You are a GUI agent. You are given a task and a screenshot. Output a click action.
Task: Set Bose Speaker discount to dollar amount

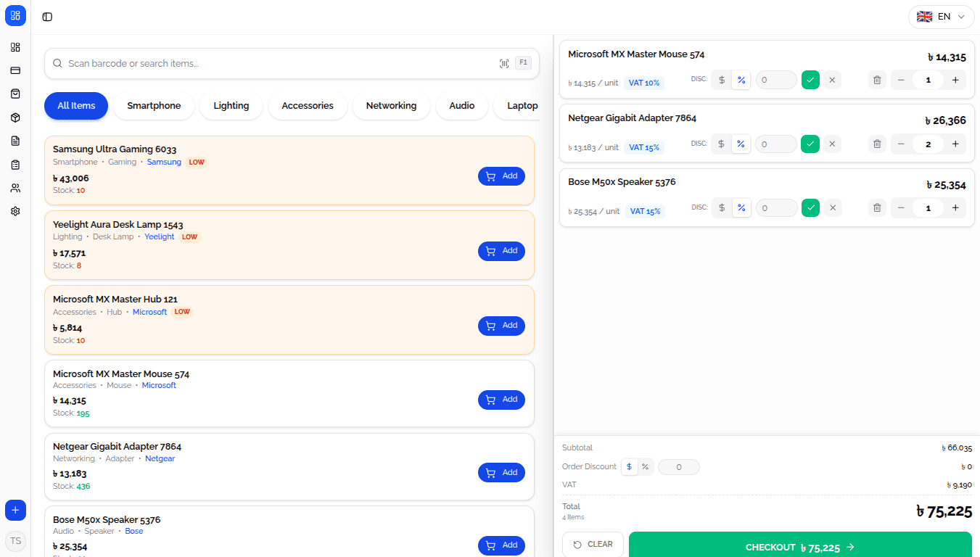[x=722, y=208]
